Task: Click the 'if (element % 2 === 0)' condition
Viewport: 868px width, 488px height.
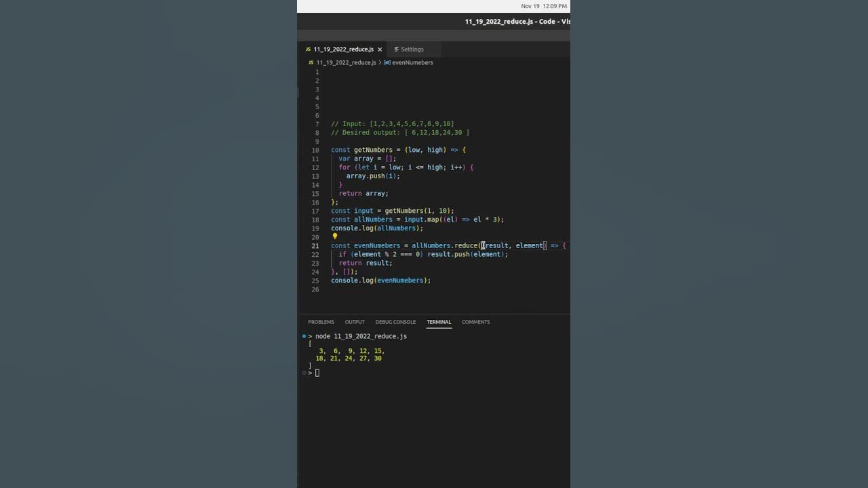Action: (x=381, y=254)
